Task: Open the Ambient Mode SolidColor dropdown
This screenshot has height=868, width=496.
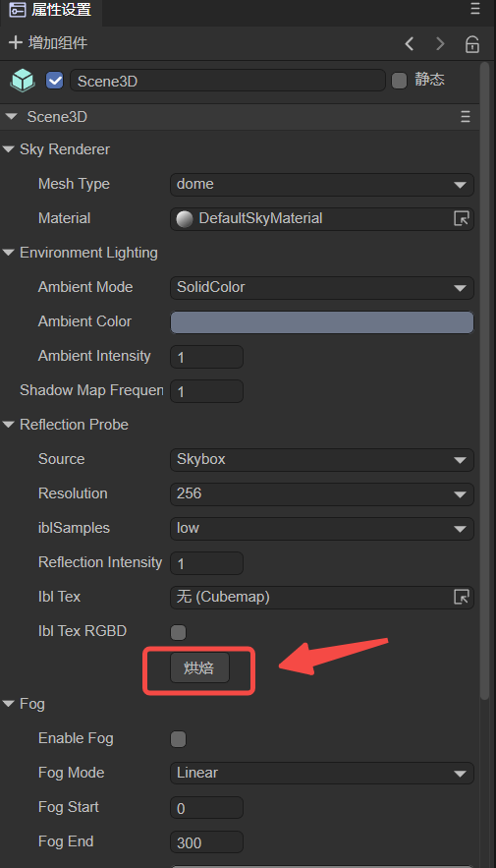Action: click(322, 288)
